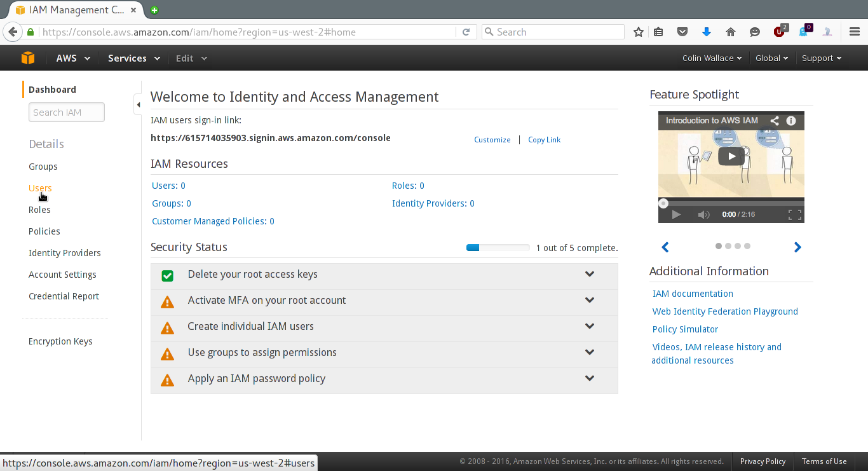The height and width of the screenshot is (471, 868).
Task: Open Users in the sidebar
Action: pos(40,188)
